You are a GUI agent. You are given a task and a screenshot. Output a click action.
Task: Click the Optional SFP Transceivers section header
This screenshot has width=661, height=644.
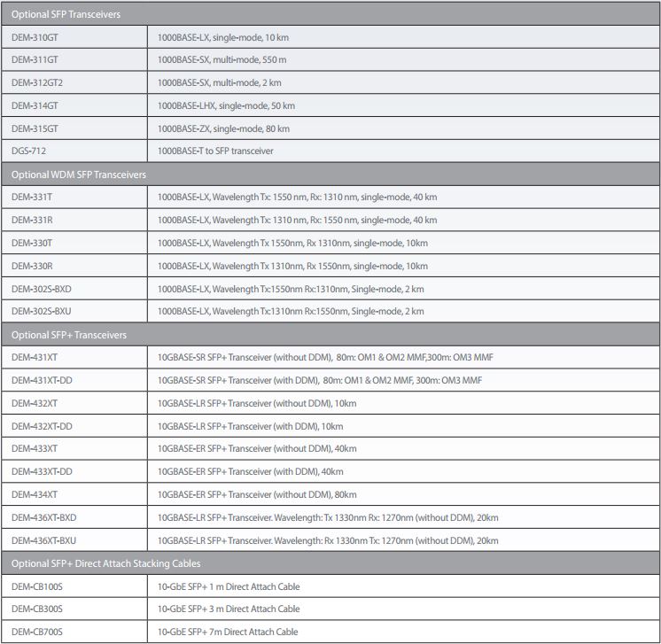coord(66,15)
